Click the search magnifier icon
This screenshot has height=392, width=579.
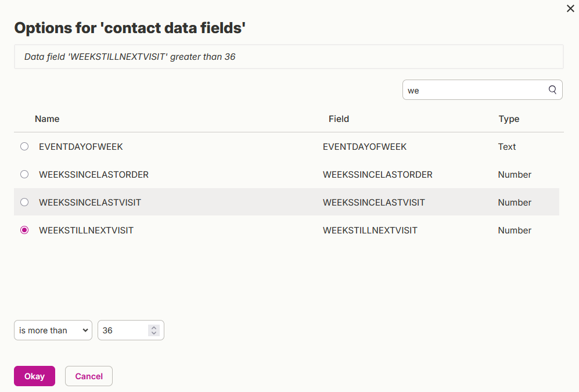(x=552, y=89)
